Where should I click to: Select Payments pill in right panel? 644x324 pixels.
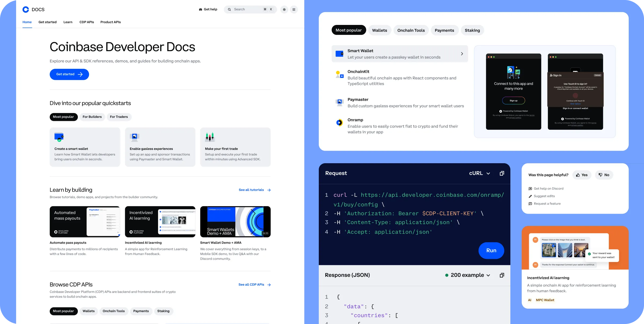(444, 30)
